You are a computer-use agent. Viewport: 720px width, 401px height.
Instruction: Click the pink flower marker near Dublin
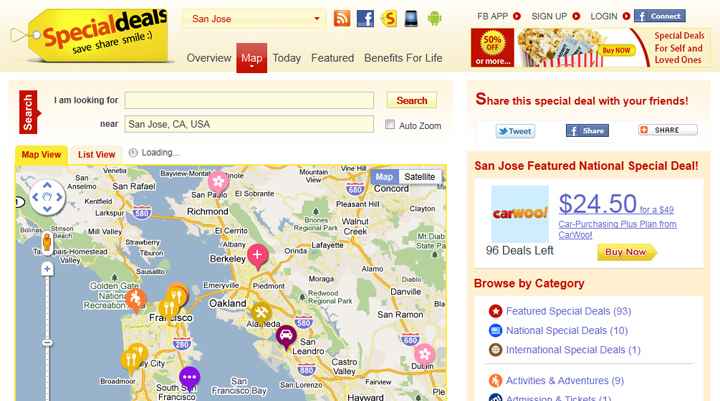coord(424,356)
